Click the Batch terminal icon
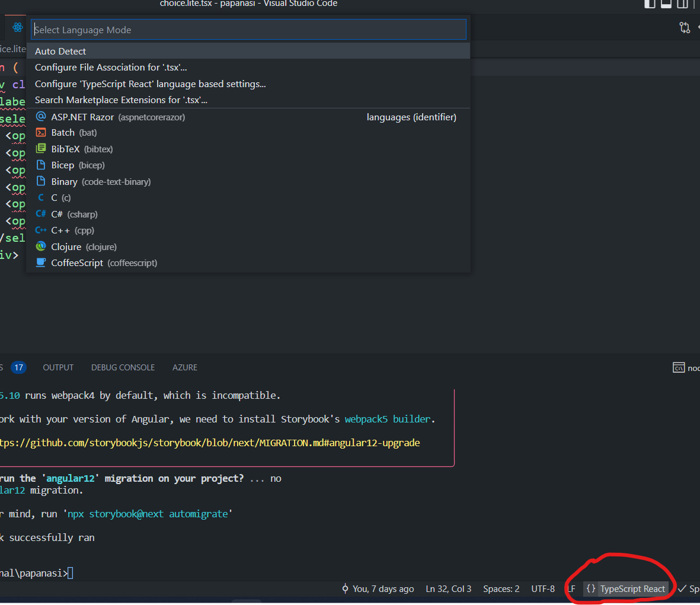 41,133
